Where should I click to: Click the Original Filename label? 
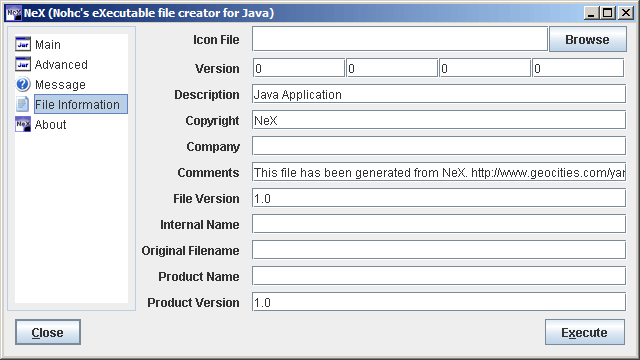click(x=190, y=251)
